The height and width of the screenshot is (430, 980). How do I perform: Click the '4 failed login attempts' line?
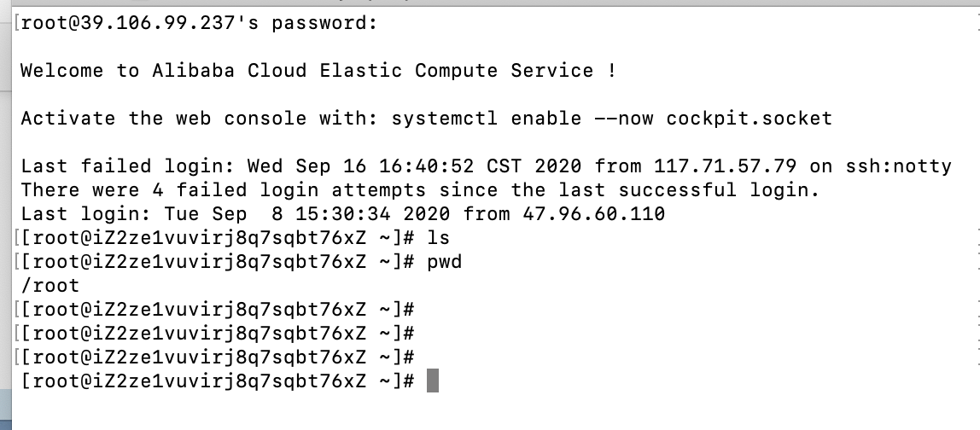[x=419, y=190]
